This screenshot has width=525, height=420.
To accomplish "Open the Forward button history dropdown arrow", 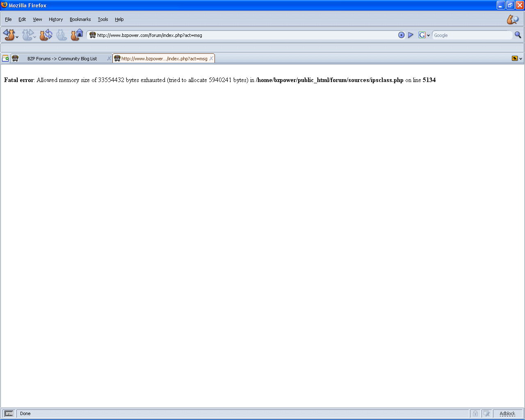I will (35, 37).
